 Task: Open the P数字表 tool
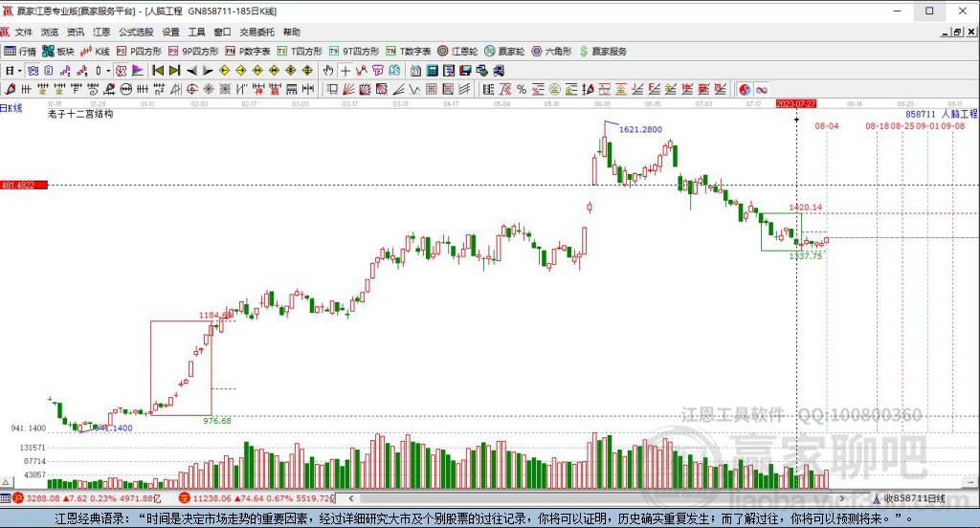click(248, 52)
